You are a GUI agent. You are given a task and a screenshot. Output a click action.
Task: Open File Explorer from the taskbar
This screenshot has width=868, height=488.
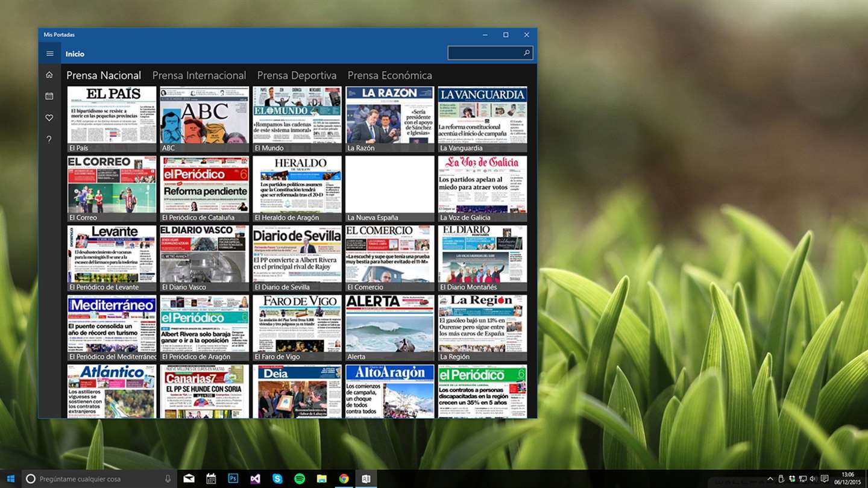[322, 479]
